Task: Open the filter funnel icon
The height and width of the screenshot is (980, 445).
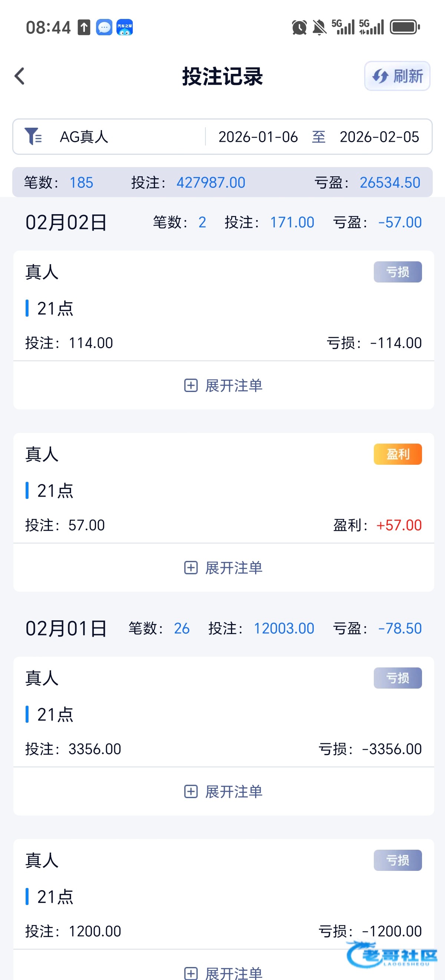Action: 33,137
